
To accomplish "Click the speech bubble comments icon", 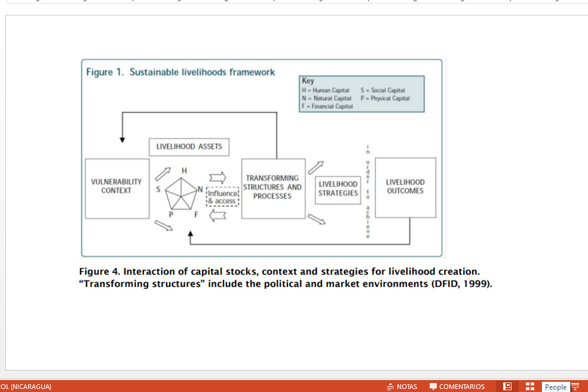I will [x=433, y=387].
